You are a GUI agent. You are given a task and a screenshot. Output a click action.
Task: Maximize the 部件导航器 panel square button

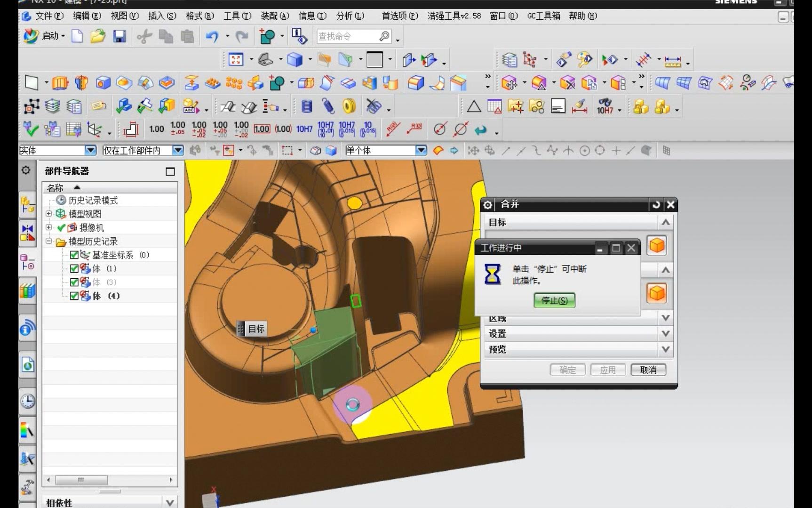[x=170, y=171]
